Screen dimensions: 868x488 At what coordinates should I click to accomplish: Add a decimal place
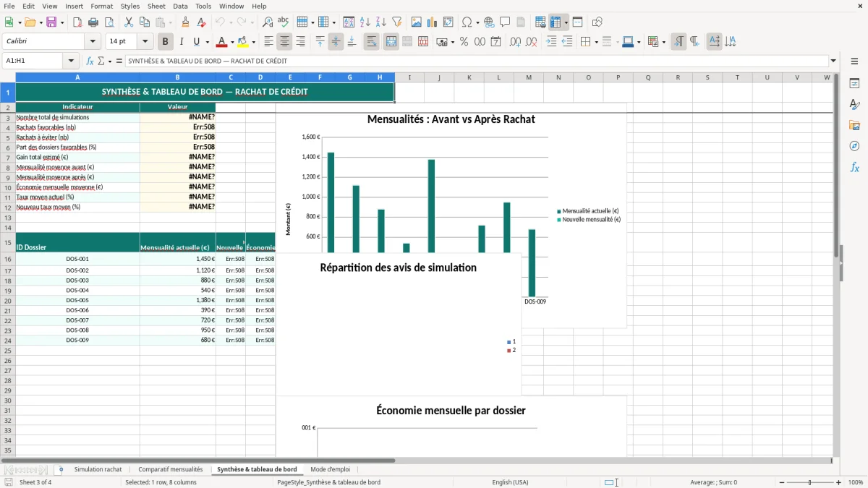point(515,42)
